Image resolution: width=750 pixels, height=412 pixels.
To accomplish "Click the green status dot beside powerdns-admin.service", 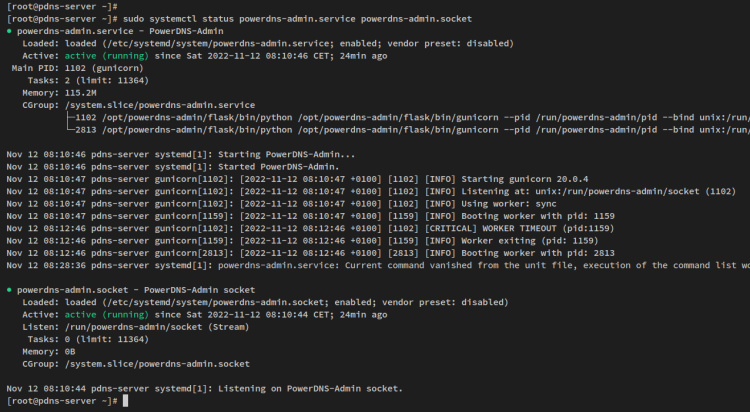I will point(9,32).
